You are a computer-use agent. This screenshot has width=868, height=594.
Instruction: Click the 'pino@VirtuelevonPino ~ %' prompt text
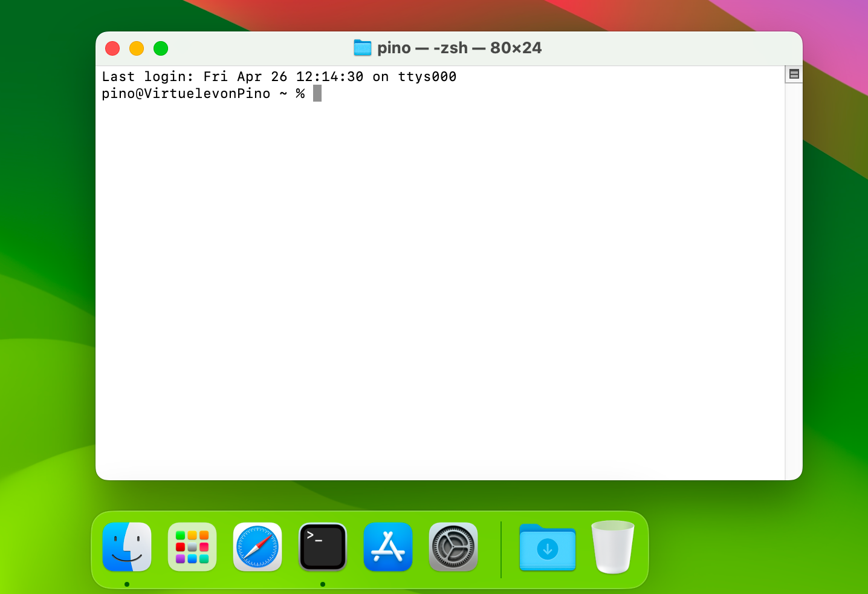pyautogui.click(x=203, y=94)
